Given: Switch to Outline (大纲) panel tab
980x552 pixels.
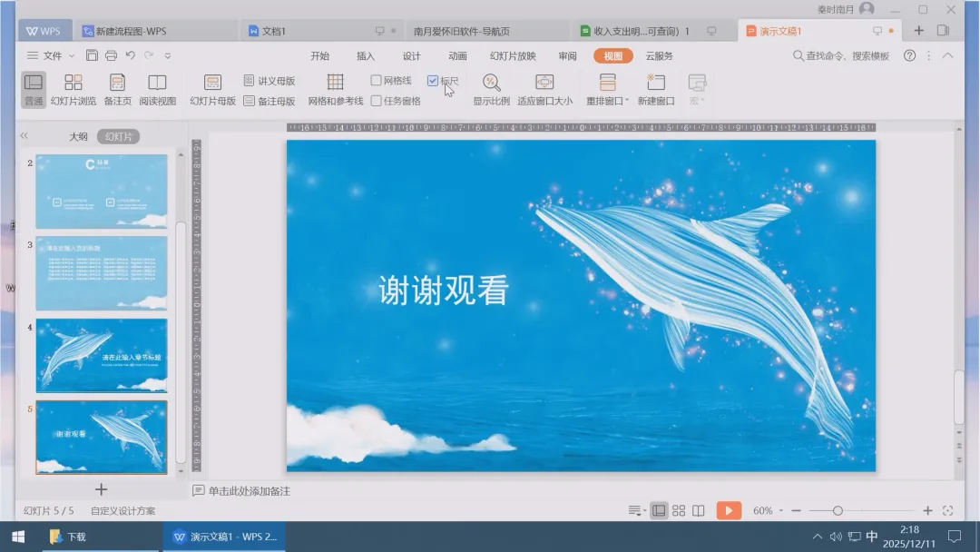Looking at the screenshot, I should click(78, 136).
